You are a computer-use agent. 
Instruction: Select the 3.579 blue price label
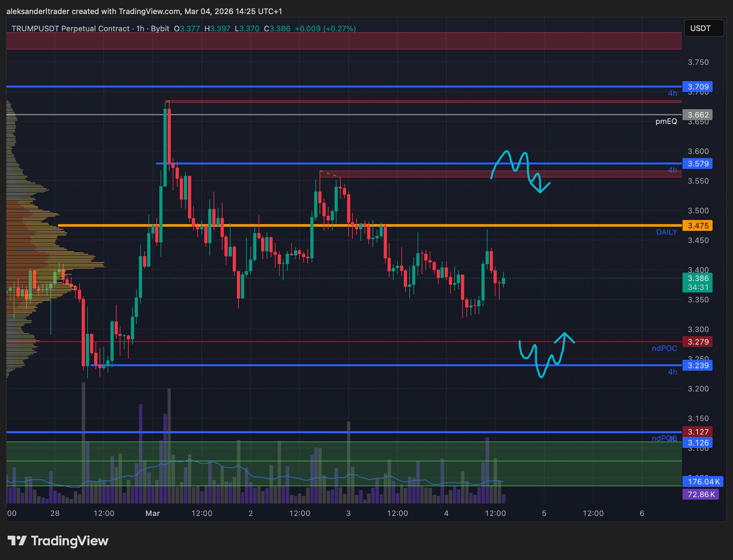pos(697,164)
